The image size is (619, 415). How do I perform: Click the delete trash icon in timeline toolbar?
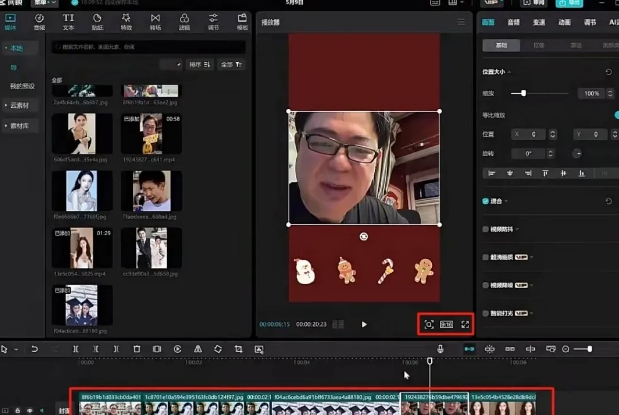click(137, 349)
